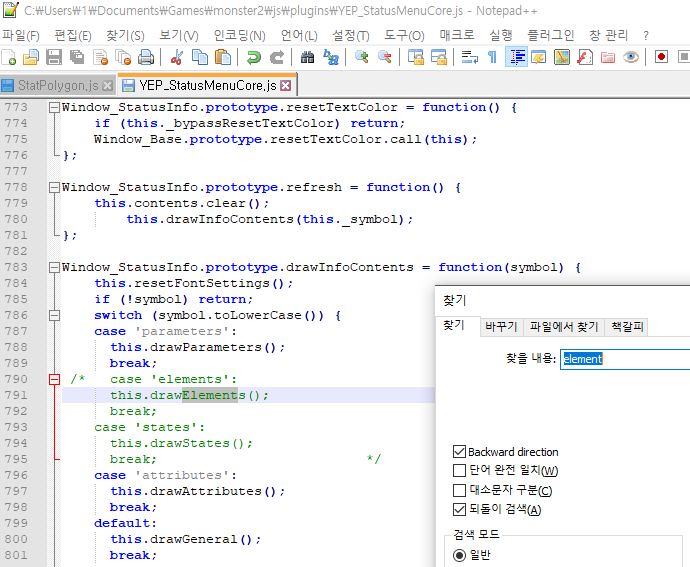The height and width of the screenshot is (567, 690).
Task: Collapse drawInfoContents function fold at line 783
Action: (54, 267)
